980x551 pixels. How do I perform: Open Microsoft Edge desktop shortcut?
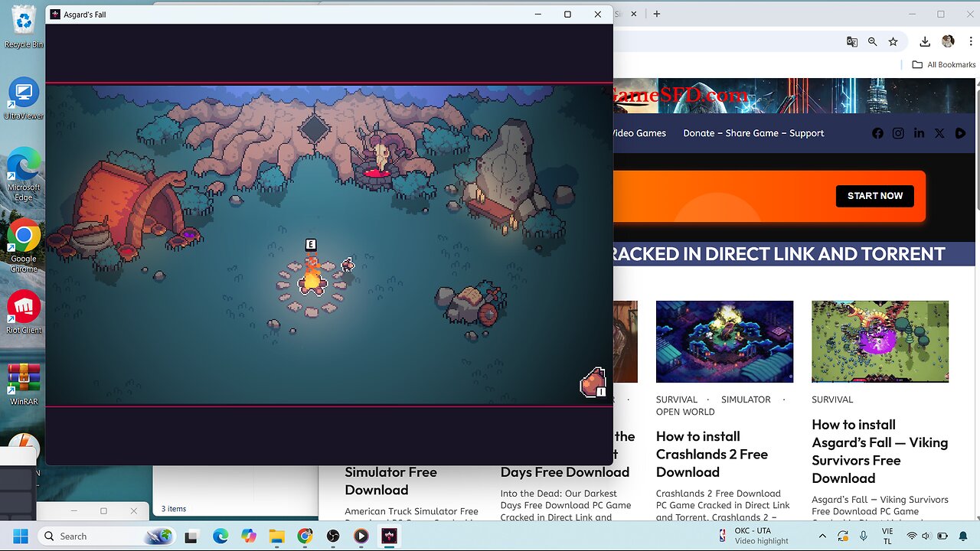tap(24, 174)
